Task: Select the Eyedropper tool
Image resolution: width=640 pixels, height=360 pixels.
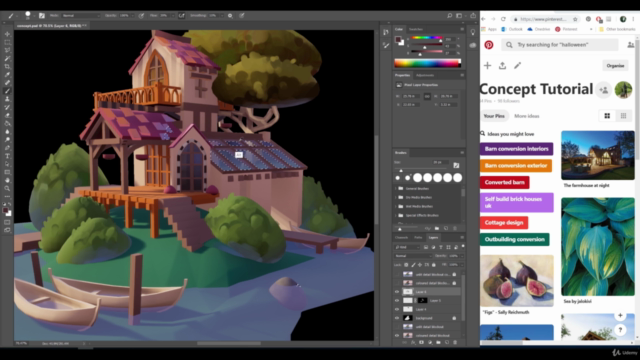Action: click(x=7, y=75)
